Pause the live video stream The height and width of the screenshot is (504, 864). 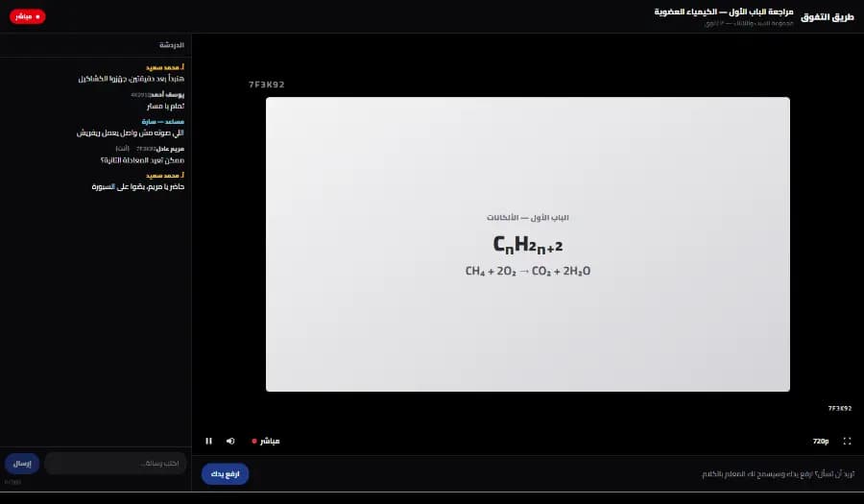coord(208,441)
